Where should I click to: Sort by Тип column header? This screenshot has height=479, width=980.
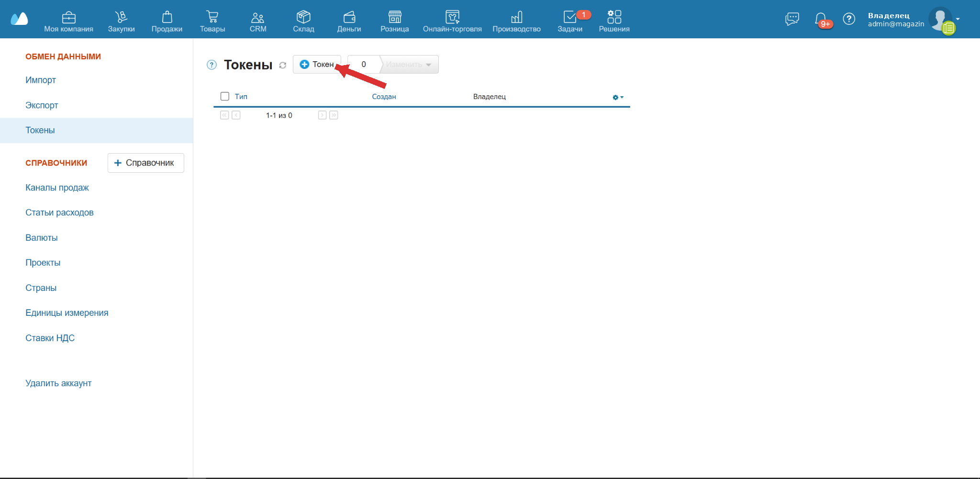[241, 97]
